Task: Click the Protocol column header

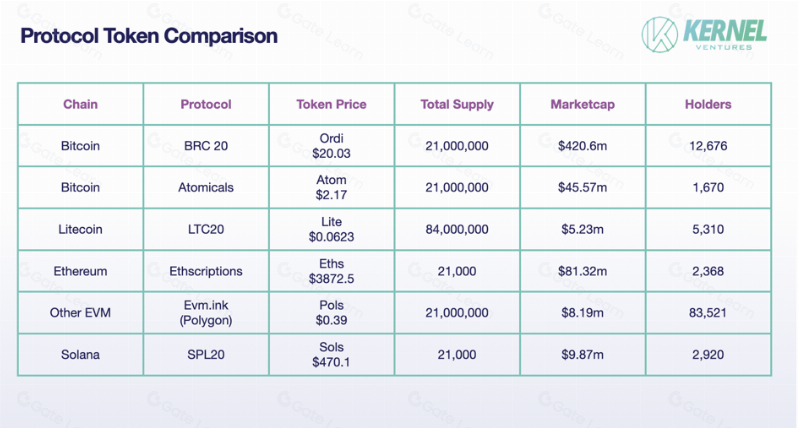Action: 206,104
